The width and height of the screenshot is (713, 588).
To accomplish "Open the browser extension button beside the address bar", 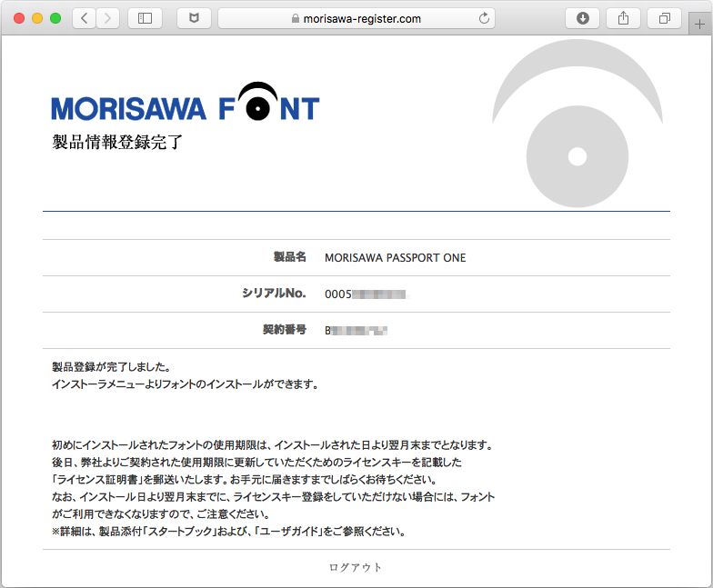I will click(194, 18).
